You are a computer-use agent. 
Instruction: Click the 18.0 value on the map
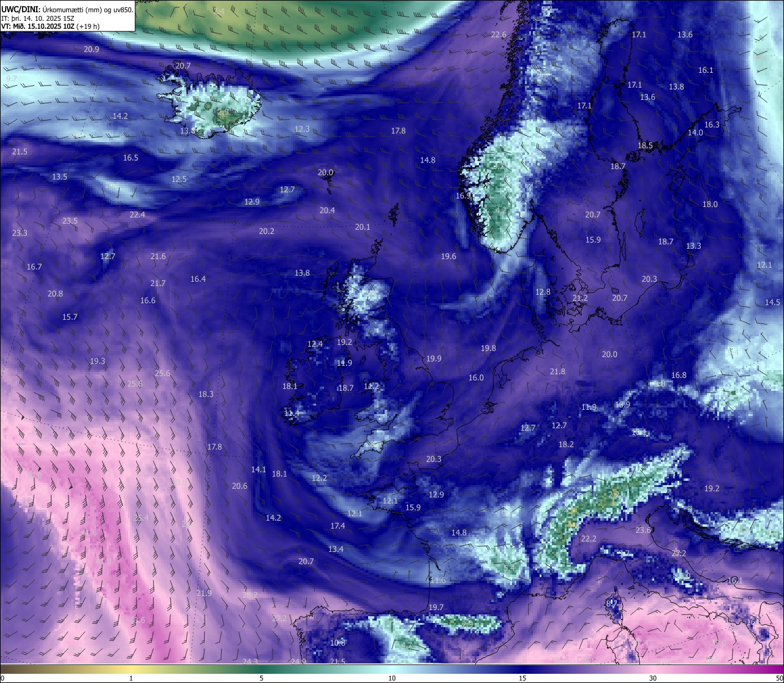tap(710, 205)
